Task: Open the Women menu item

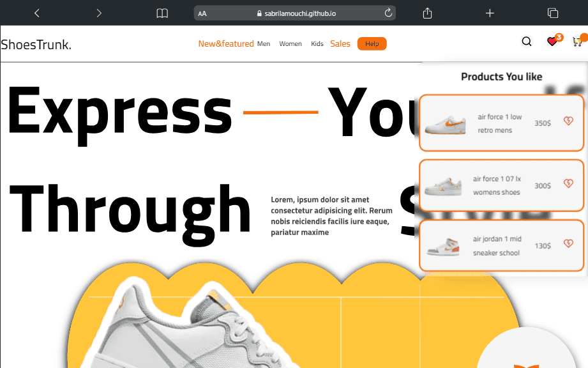Action: coord(290,44)
